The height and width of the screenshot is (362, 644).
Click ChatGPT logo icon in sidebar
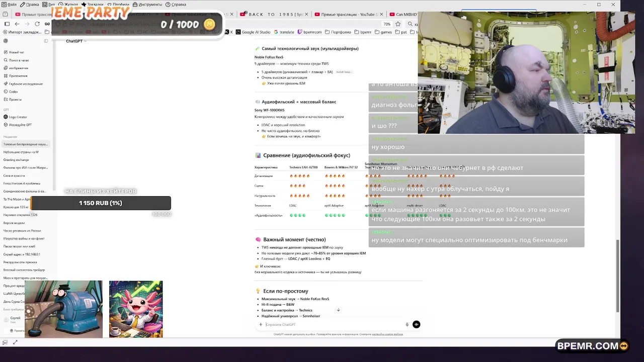[x=6, y=41]
